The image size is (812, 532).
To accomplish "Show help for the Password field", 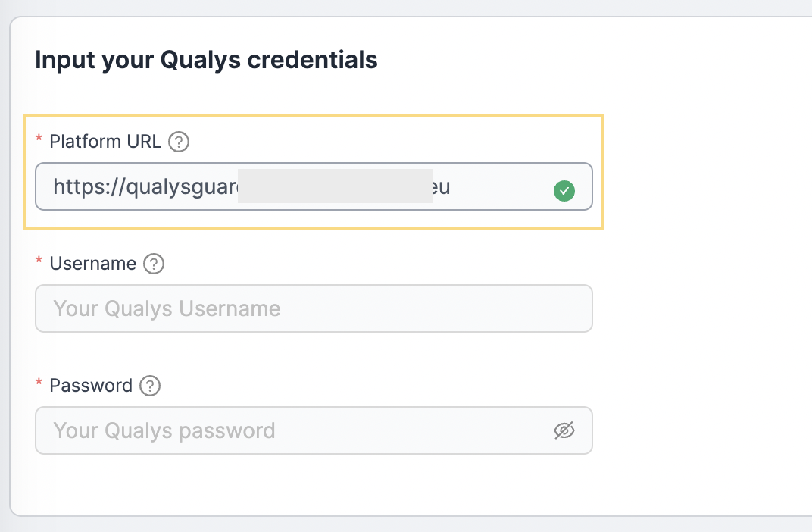I will tap(150, 386).
